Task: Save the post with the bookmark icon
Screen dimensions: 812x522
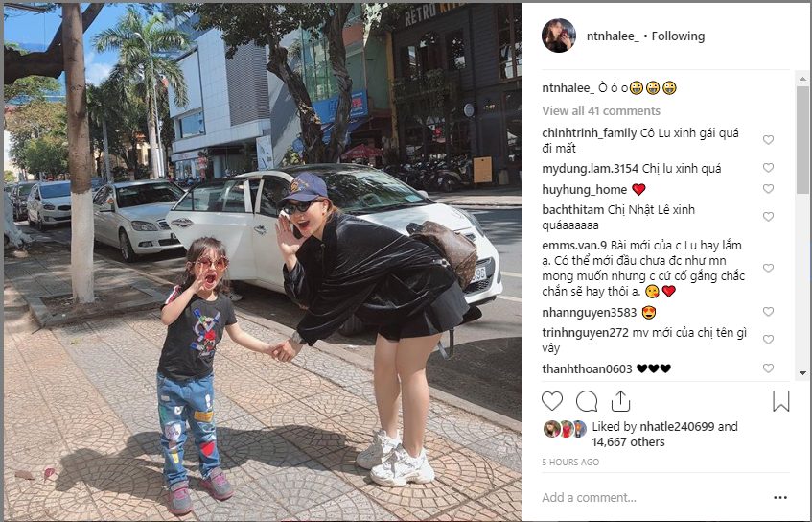Action: pyautogui.click(x=781, y=401)
